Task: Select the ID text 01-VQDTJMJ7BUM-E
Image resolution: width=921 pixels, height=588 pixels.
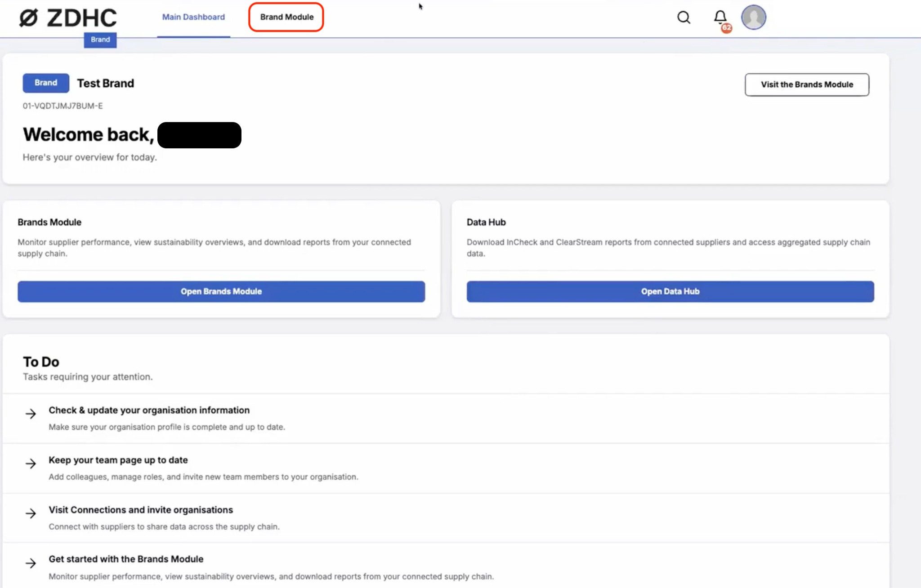Action: [63, 106]
